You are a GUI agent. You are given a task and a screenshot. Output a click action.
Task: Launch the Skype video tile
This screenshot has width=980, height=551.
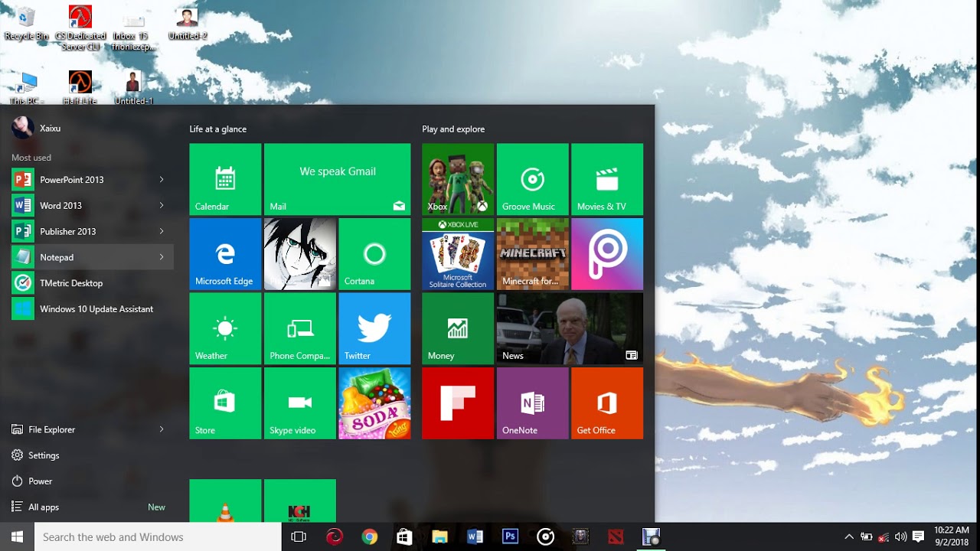point(300,403)
